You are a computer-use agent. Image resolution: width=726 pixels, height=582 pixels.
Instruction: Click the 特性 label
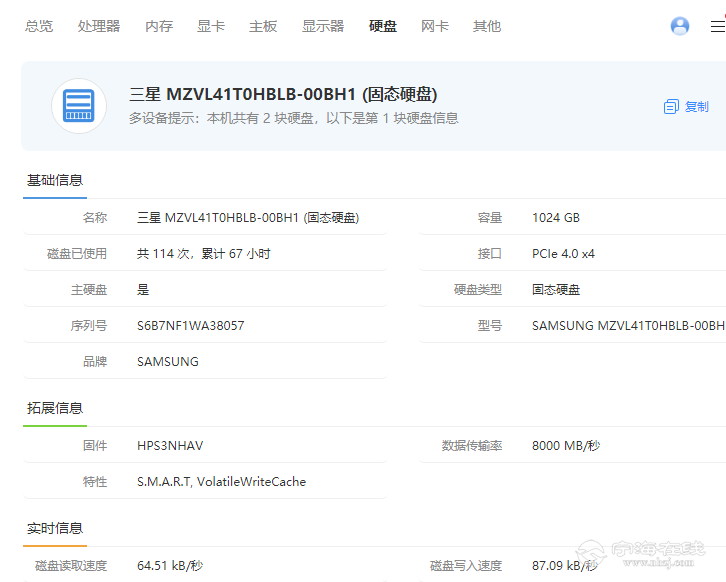point(95,482)
